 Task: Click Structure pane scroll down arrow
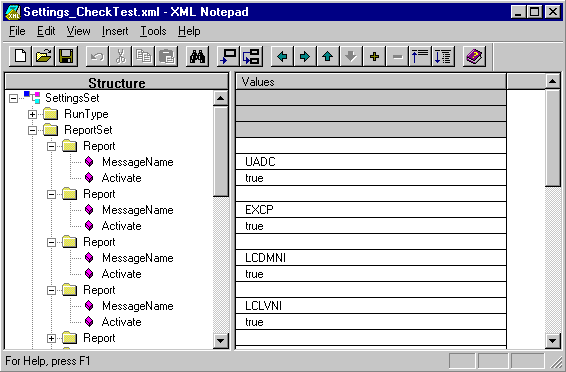221,340
